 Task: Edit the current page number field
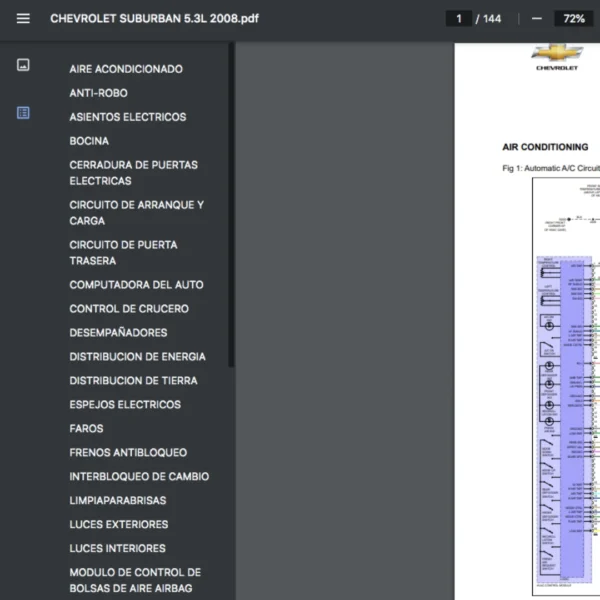pyautogui.click(x=458, y=18)
